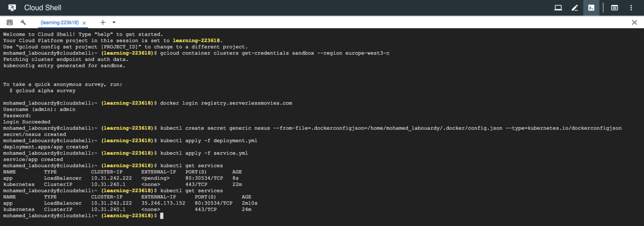Focus the terminal at the blinking cursor prompt
644x226 pixels.
point(162,216)
